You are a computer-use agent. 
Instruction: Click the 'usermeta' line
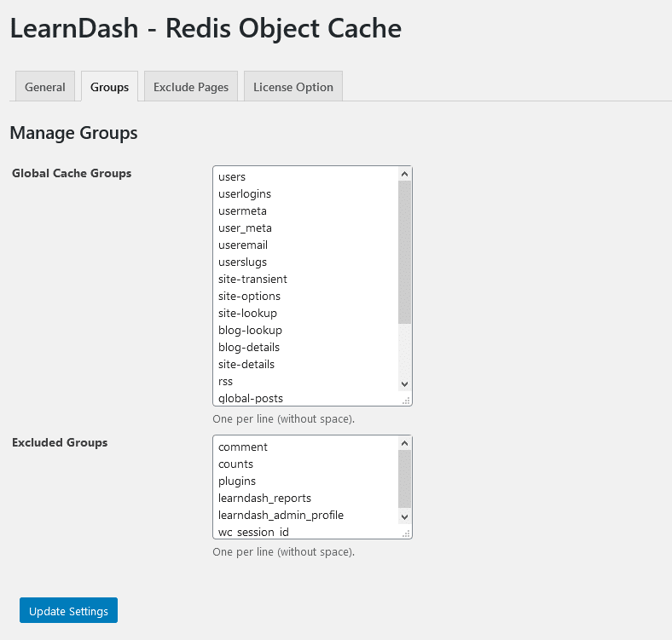(242, 210)
